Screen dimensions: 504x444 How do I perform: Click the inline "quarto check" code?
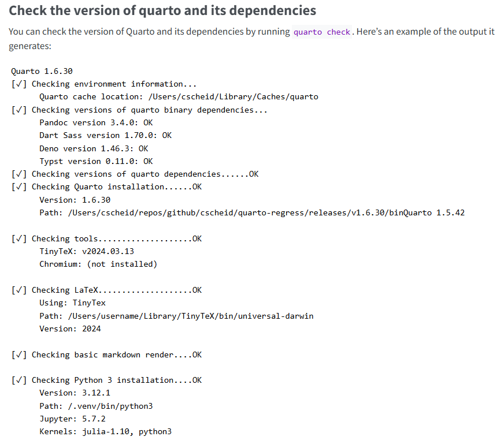click(322, 32)
